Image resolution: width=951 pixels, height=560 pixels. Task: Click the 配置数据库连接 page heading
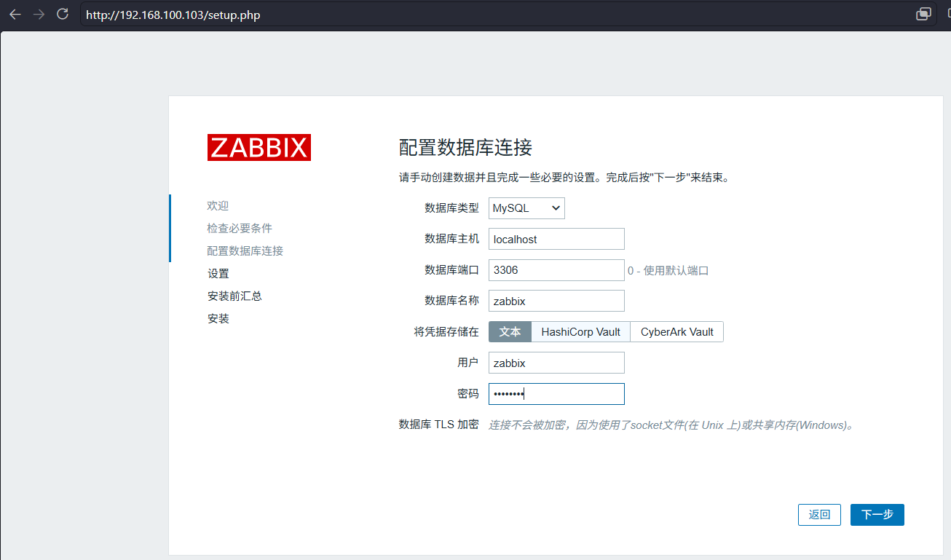465,148
